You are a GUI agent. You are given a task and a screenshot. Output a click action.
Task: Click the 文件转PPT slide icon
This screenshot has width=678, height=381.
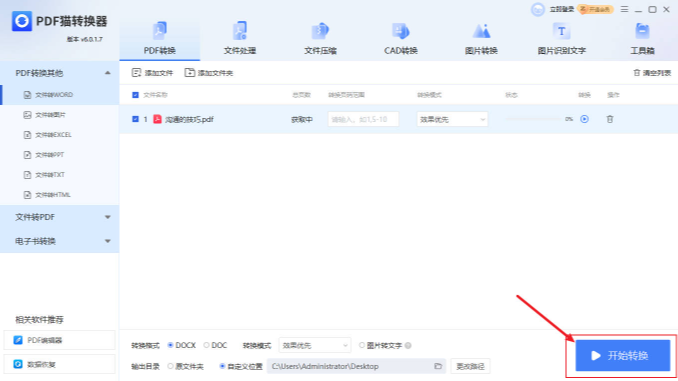pyautogui.click(x=27, y=155)
